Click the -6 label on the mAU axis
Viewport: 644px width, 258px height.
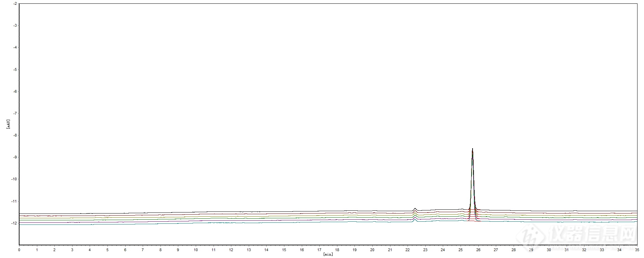point(15,91)
